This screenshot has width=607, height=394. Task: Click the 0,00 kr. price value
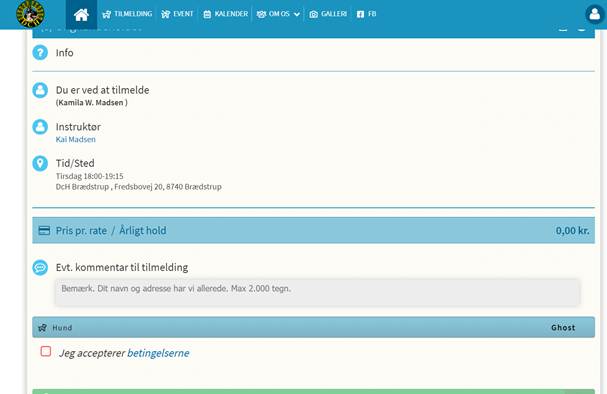(x=573, y=231)
